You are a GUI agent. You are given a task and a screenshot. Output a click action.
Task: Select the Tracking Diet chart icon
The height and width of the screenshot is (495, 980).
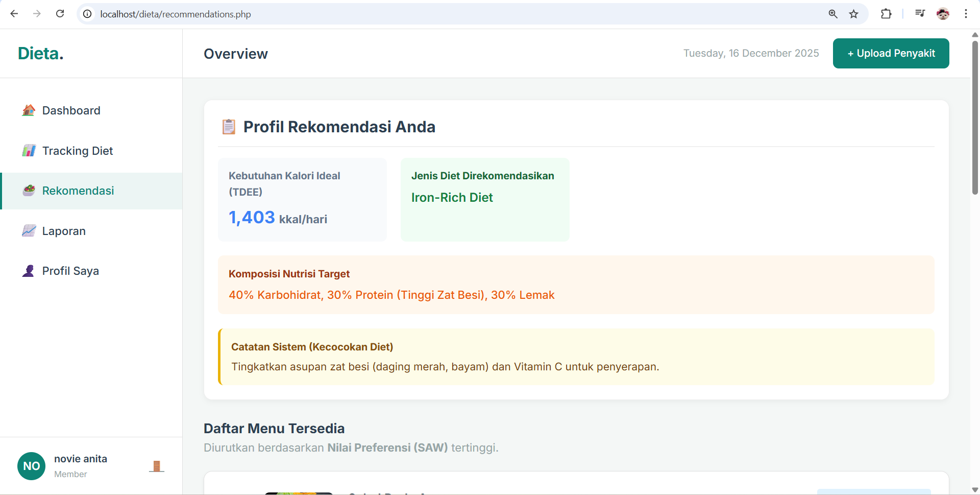click(x=29, y=151)
